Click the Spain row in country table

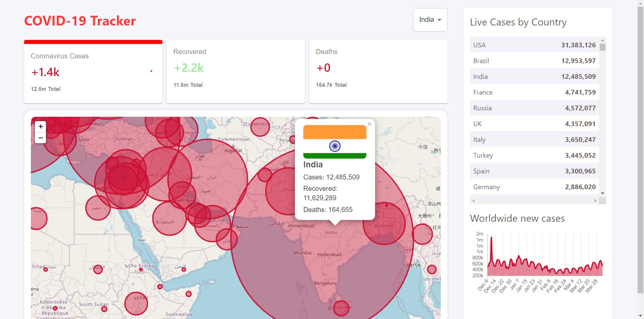(x=534, y=171)
